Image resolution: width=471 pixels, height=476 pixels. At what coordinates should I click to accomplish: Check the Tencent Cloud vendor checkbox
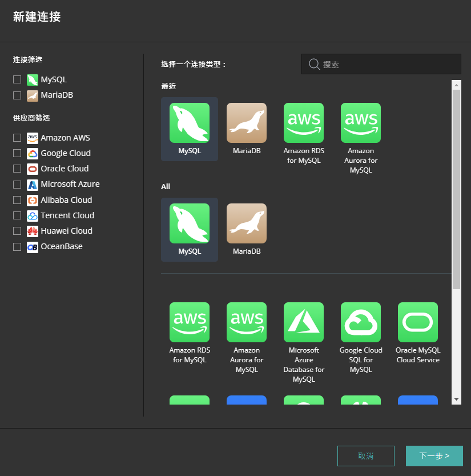pyautogui.click(x=17, y=215)
